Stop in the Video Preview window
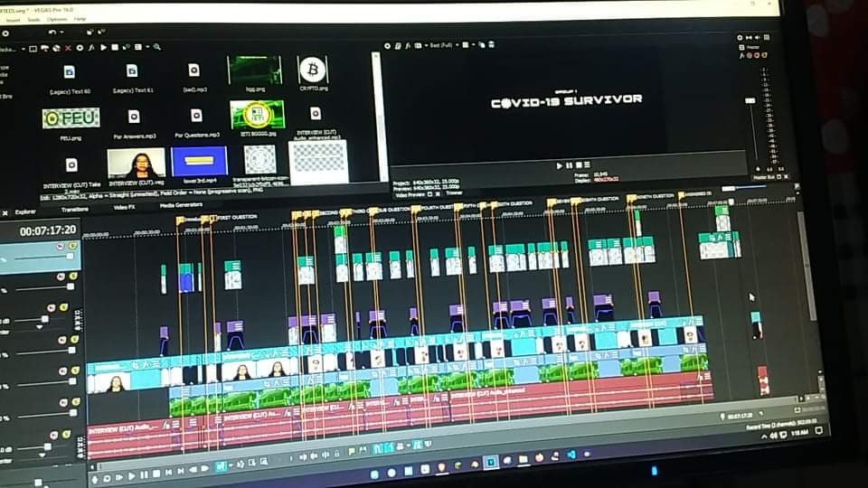 pos(579,164)
